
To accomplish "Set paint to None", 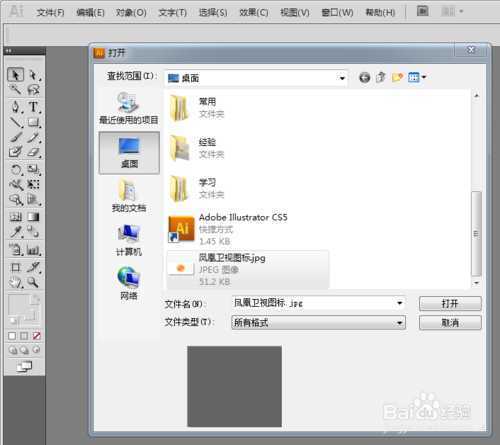I will (37, 336).
